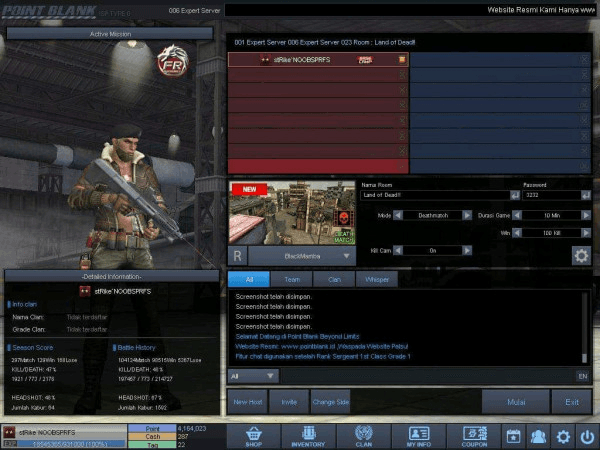This screenshot has height=450, width=600.
Task: Select the Whisper chat tab
Action: (377, 279)
